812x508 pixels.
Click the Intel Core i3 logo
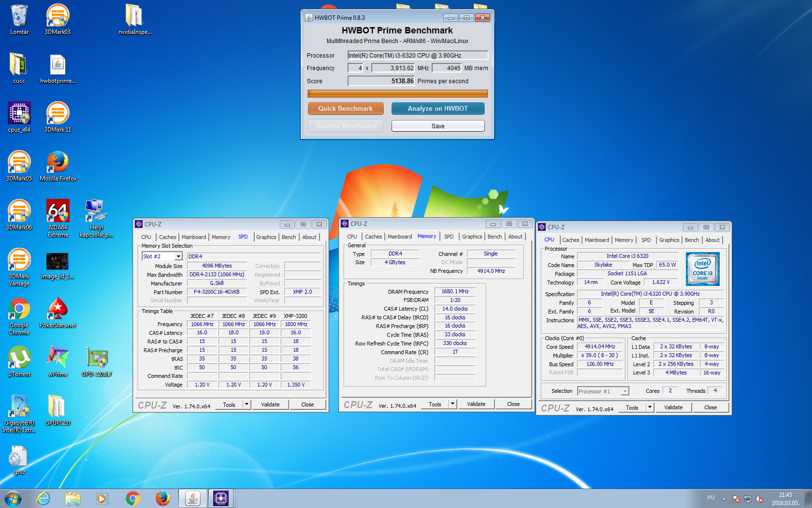[702, 269]
